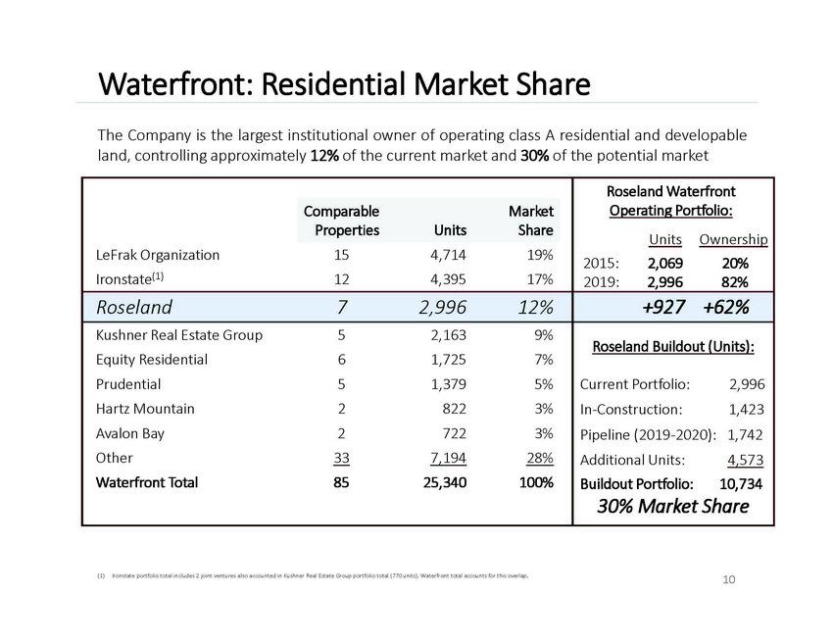Select the Additional Units value '4,573'
The height and width of the screenshot is (644, 833).
[x=746, y=460]
